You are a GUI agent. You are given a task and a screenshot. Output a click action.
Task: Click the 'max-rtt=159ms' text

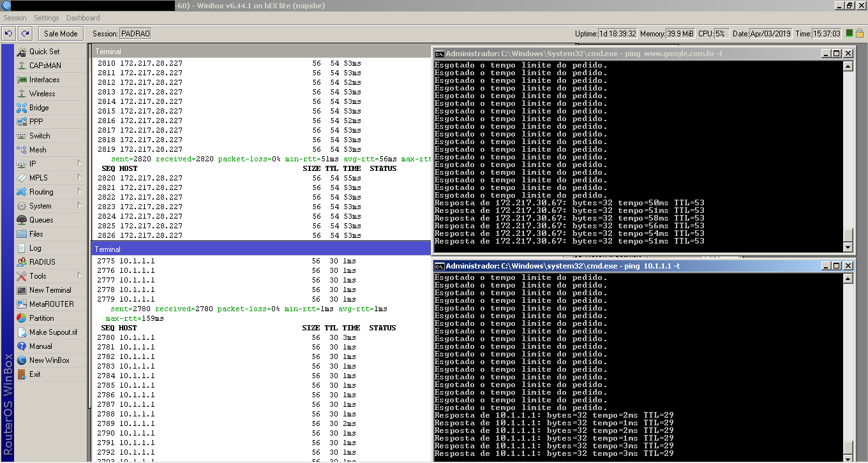coord(135,318)
